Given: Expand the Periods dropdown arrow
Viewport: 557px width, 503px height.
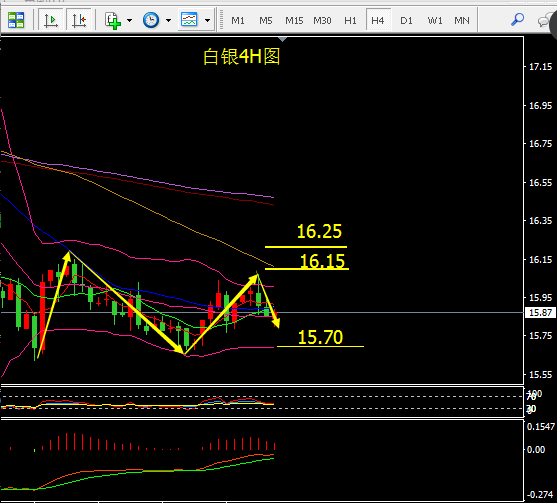Looking at the screenshot, I should [168, 20].
